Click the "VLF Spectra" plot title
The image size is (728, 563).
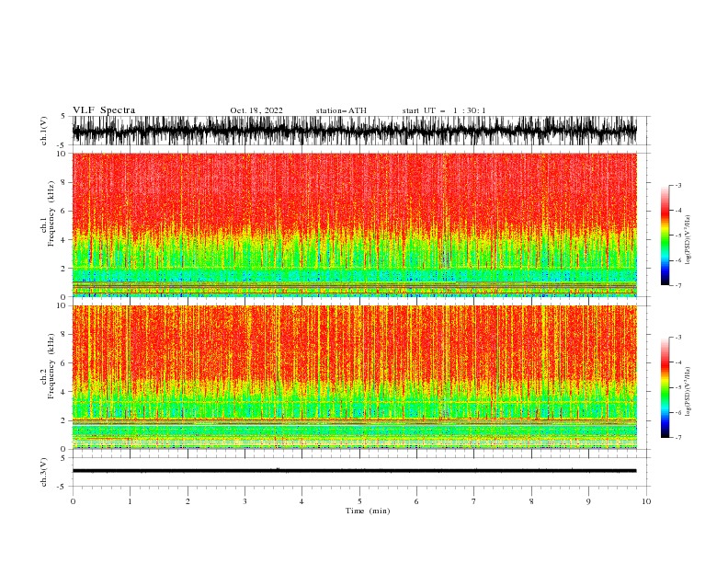pyautogui.click(x=104, y=110)
